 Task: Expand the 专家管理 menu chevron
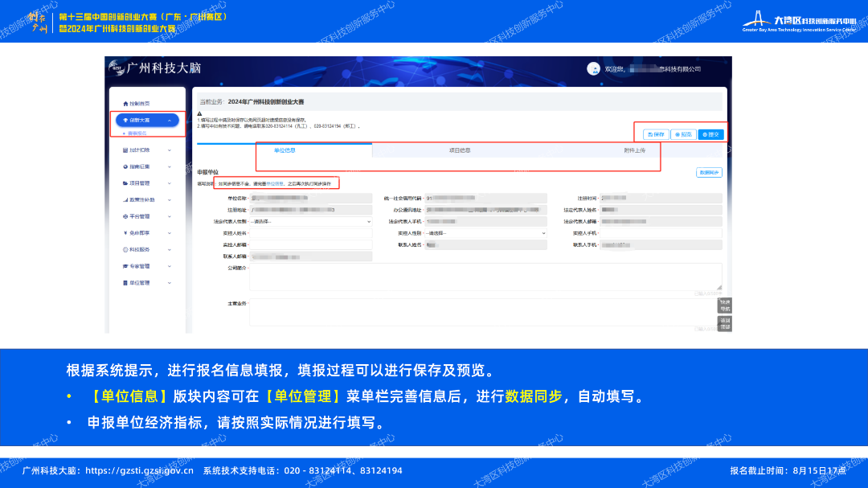coord(170,266)
